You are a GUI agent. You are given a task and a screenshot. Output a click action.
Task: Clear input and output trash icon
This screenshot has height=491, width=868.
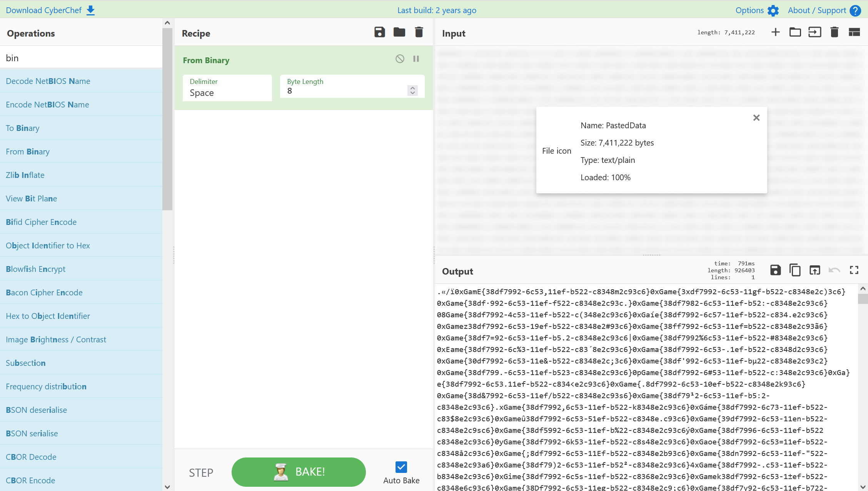[834, 32]
